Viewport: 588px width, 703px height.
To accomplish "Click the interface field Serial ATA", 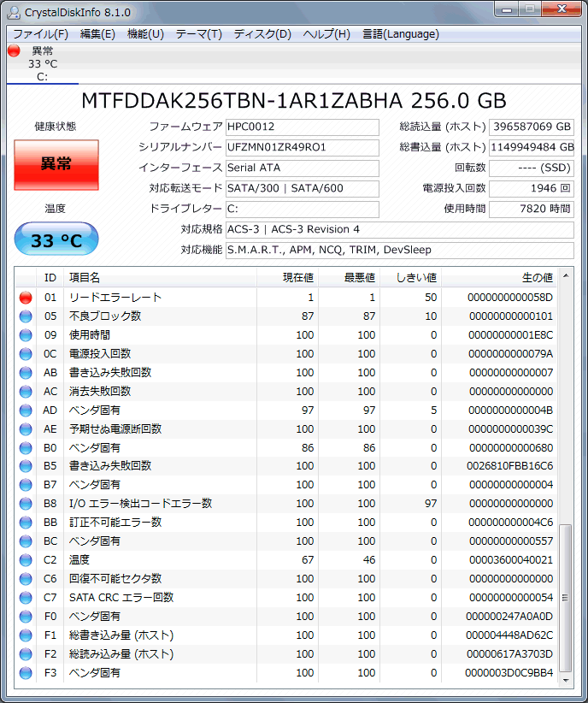I will point(302,168).
